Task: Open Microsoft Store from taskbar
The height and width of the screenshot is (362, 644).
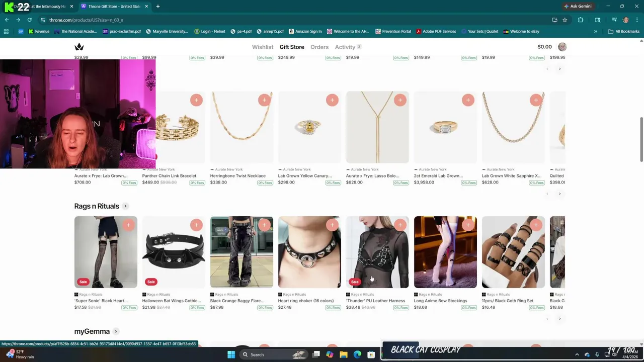Action: click(371, 354)
